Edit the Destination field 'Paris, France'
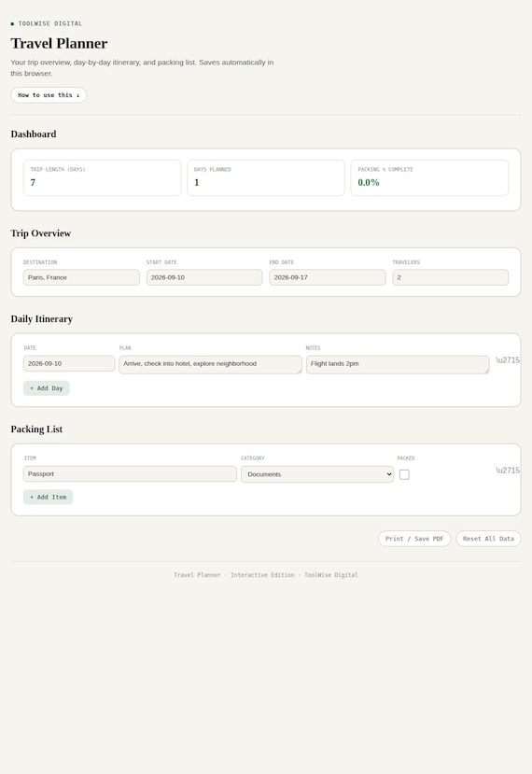 tap(81, 277)
